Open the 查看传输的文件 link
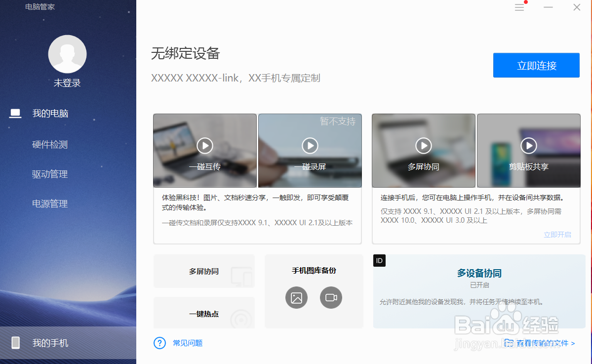This screenshot has width=592, height=364. [546, 343]
